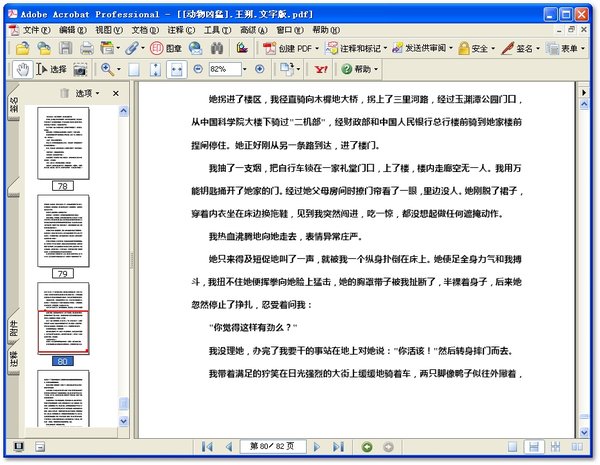Delete page via trash icon in pages panel

[x=64, y=93]
